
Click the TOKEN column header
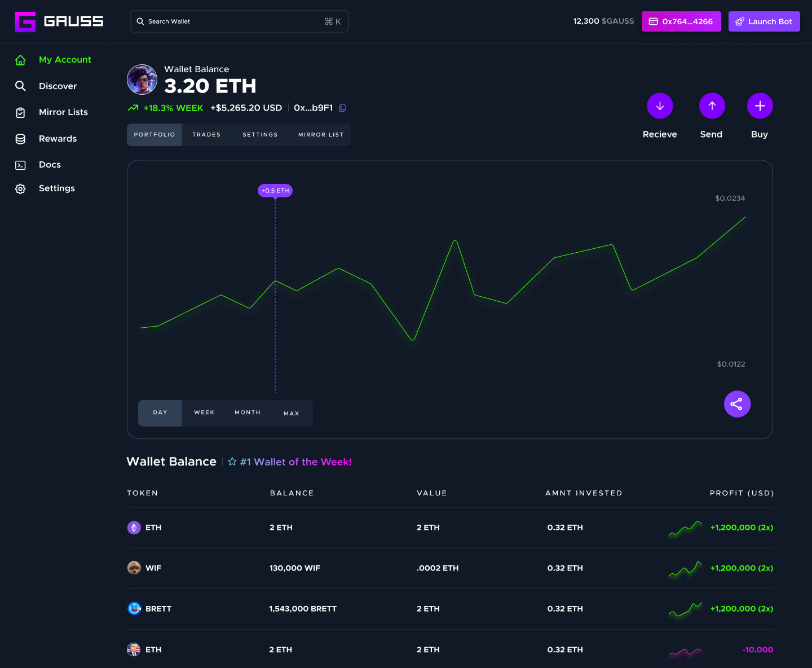click(x=143, y=493)
